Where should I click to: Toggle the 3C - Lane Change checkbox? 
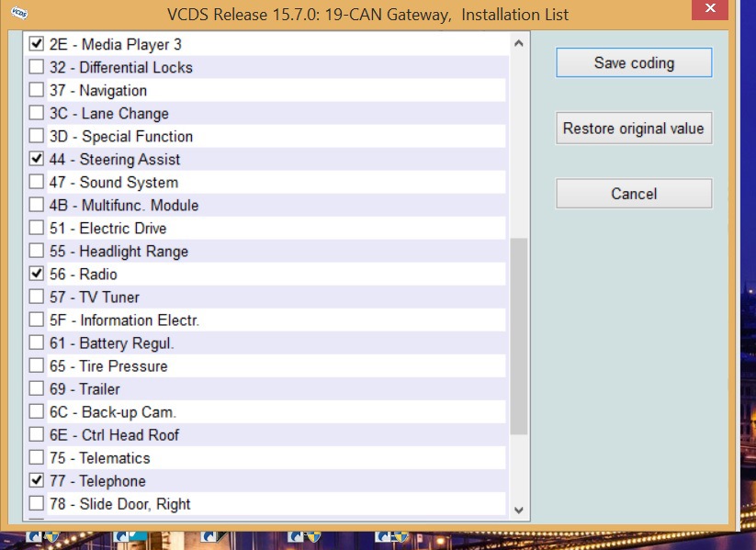tap(36, 113)
